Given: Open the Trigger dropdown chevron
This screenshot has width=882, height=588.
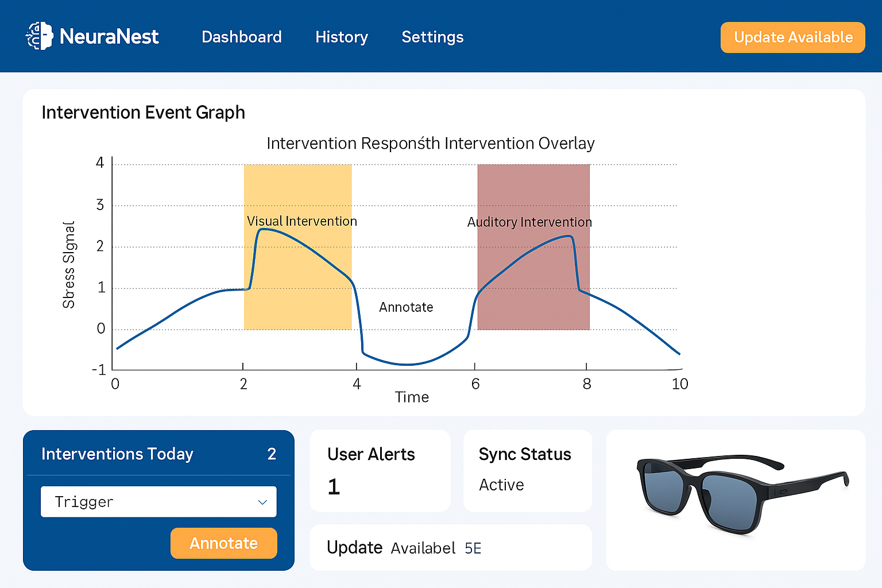Looking at the screenshot, I should 262,501.
